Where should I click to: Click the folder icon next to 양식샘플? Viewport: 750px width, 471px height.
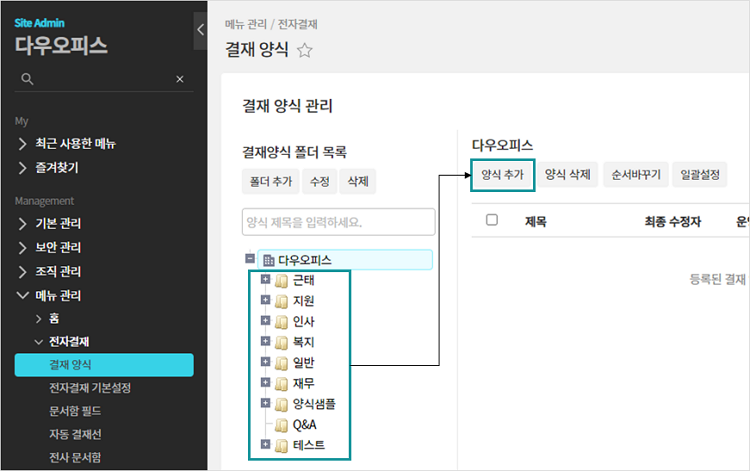click(x=282, y=404)
